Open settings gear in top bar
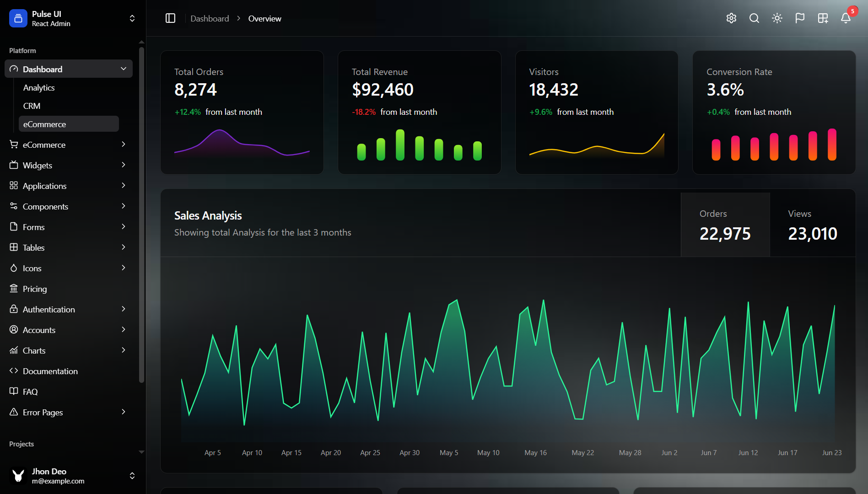The height and width of the screenshot is (494, 868). click(731, 18)
